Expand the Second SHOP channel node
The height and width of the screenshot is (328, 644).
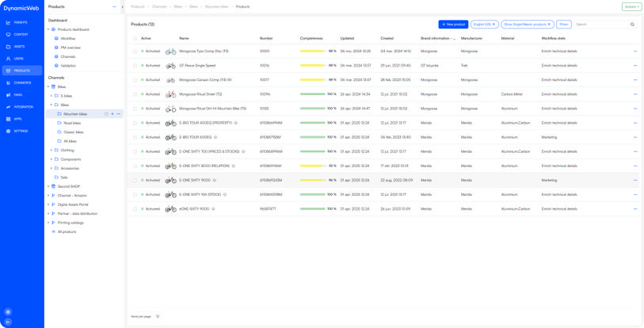pyautogui.click(x=48, y=186)
